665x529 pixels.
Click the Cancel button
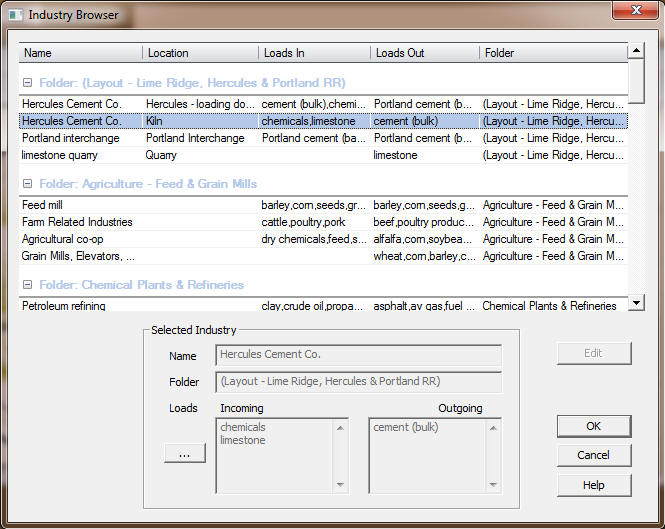coord(594,455)
